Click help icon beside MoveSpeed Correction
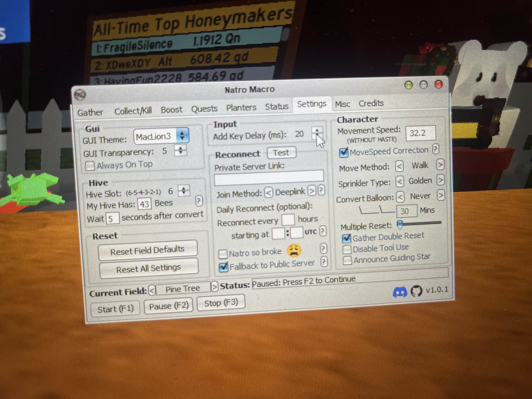The height and width of the screenshot is (399, 532). [x=435, y=149]
